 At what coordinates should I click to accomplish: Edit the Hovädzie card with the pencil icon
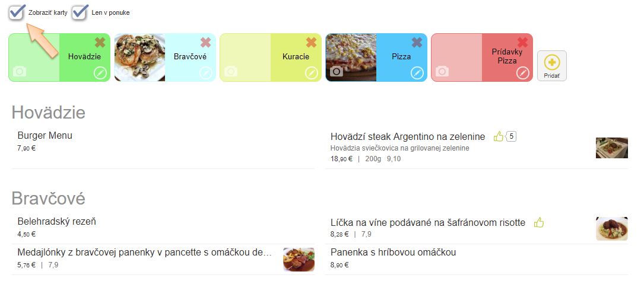click(x=100, y=74)
